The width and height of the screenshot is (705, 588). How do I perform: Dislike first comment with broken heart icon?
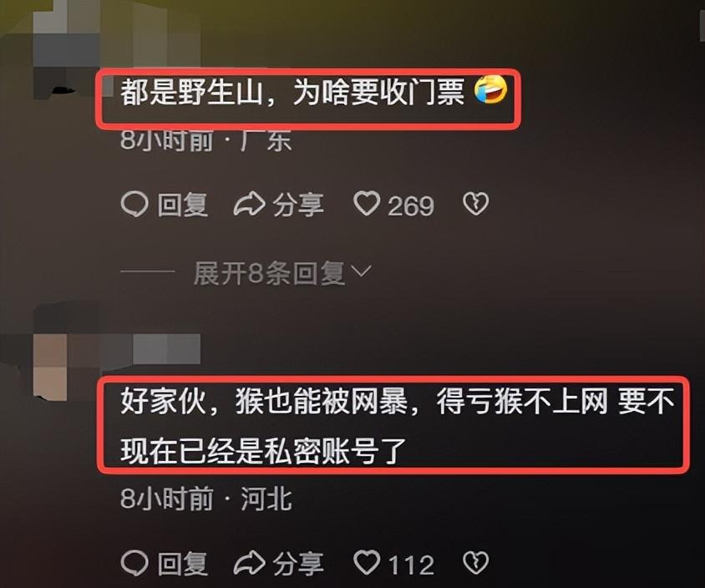[475, 205]
